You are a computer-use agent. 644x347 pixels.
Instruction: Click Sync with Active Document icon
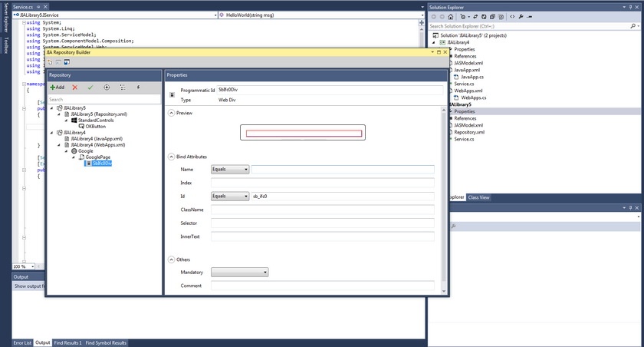(475, 17)
